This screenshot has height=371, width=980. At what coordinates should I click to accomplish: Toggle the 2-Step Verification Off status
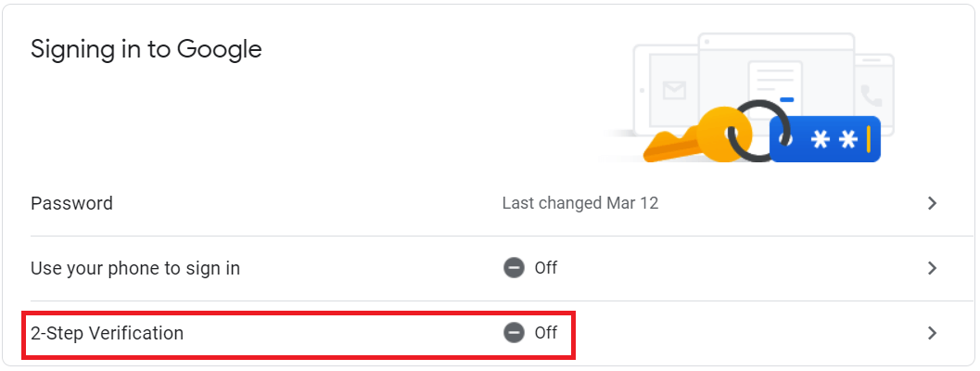click(x=530, y=333)
